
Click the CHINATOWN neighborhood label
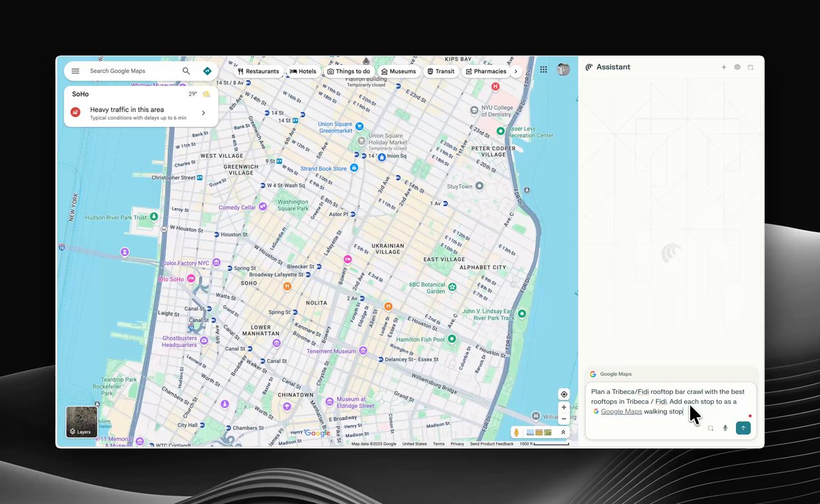(295, 395)
